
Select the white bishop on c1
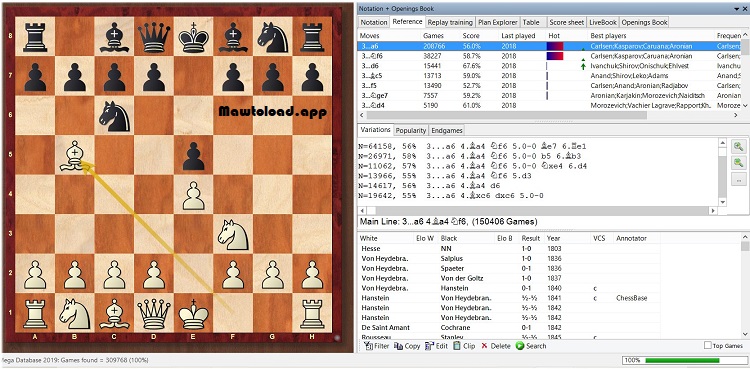[114, 313]
